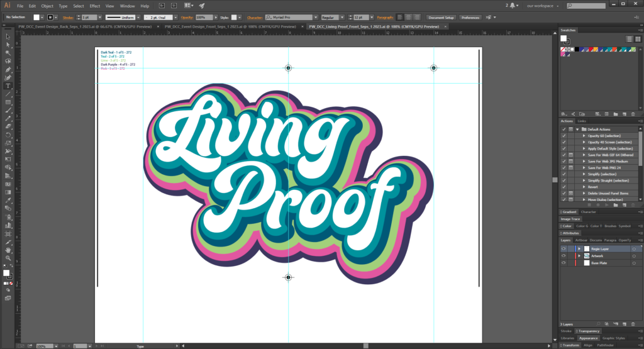Select the Gradient tool
The width and height of the screenshot is (644, 349).
8,192
